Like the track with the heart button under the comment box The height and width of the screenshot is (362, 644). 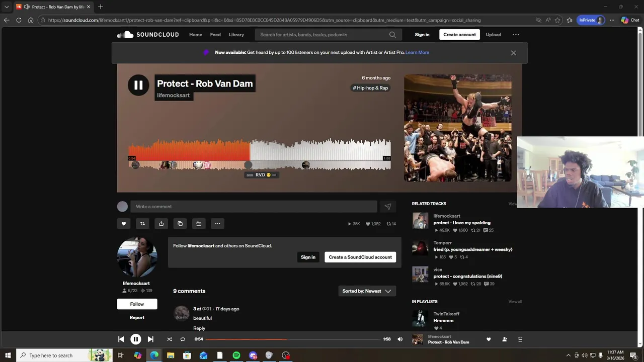124,224
